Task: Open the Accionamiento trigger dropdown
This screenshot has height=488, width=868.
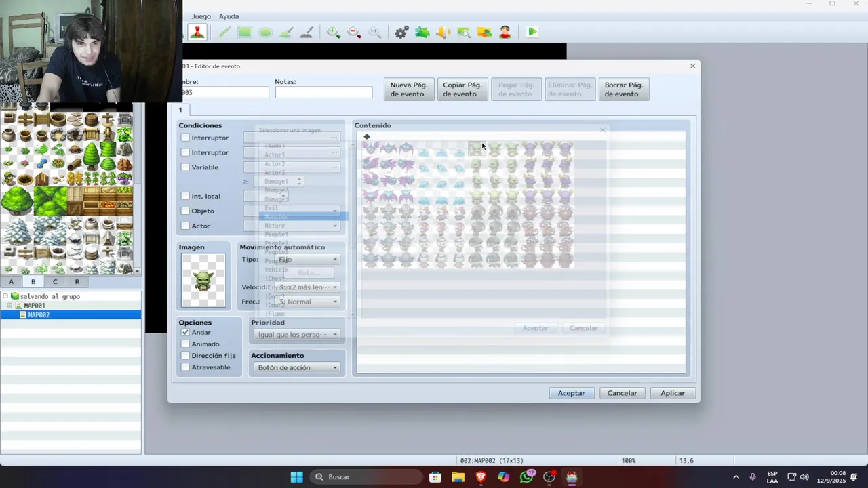Action: (297, 367)
